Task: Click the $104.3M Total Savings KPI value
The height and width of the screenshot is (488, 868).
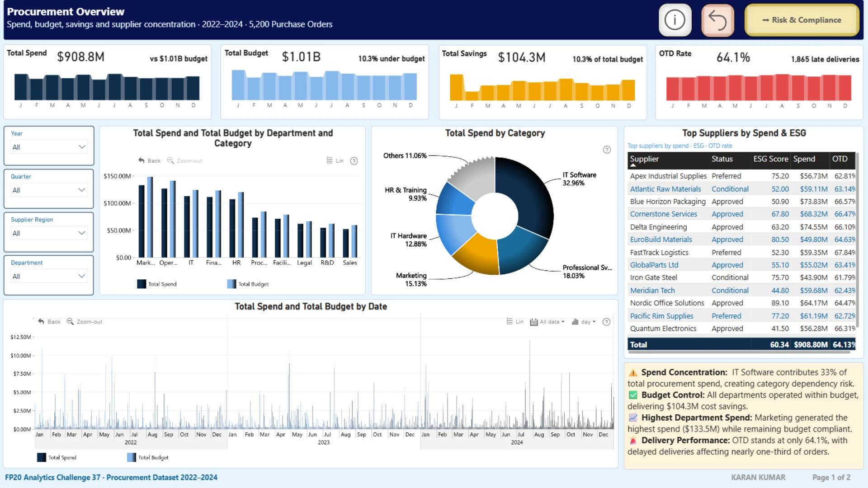Action: (x=522, y=57)
